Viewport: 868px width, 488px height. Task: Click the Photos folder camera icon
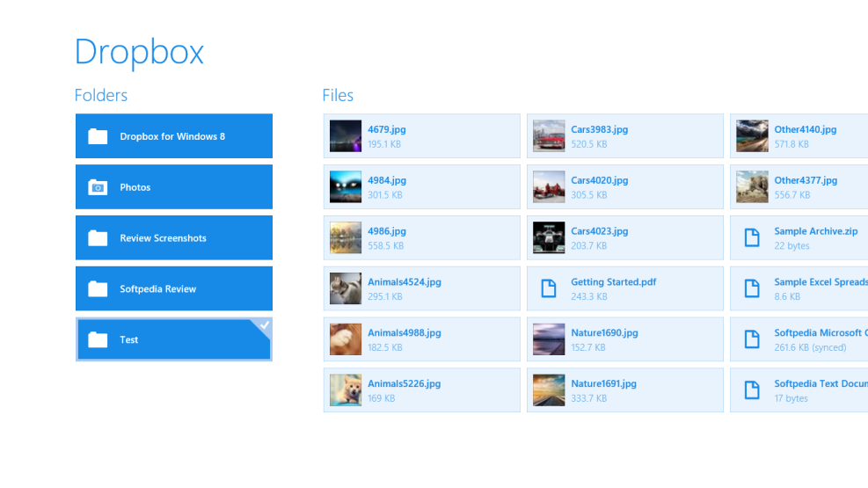click(x=98, y=187)
